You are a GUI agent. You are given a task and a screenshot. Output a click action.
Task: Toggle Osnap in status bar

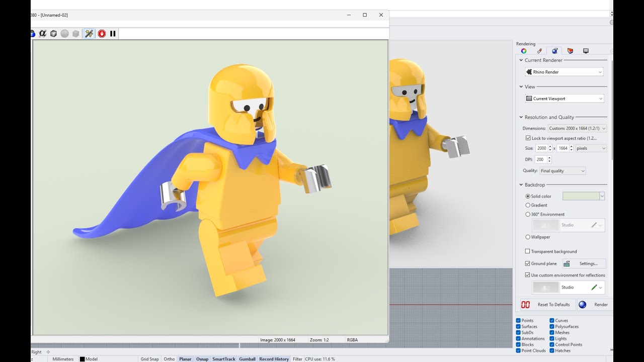[x=202, y=359]
